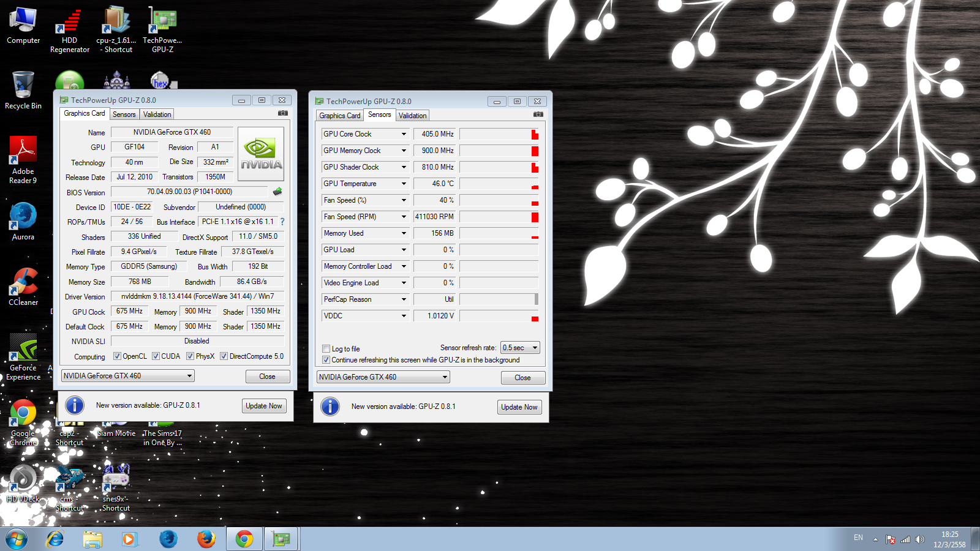The width and height of the screenshot is (980, 551).
Task: Select the cms shortcut desktop icon
Action: [x=69, y=488]
